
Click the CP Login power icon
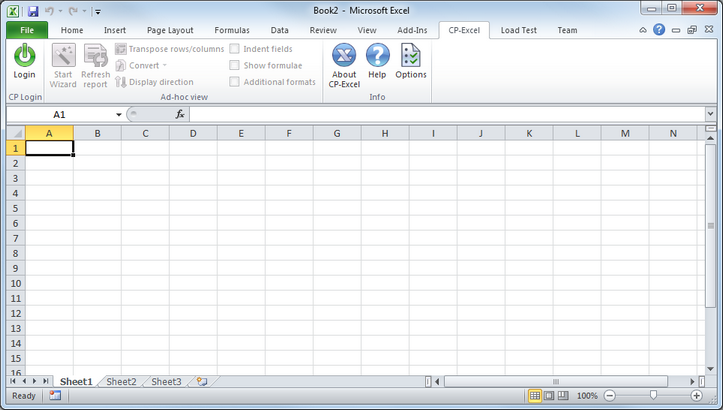(x=24, y=56)
